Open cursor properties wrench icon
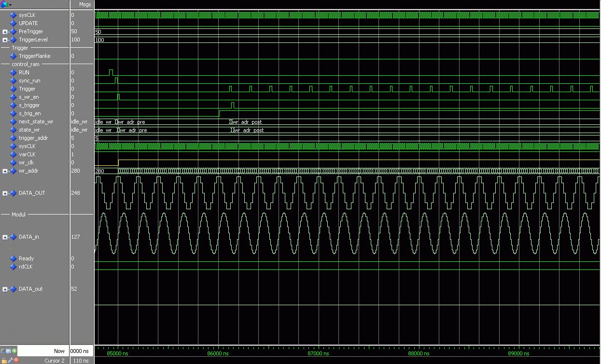 [10, 360]
